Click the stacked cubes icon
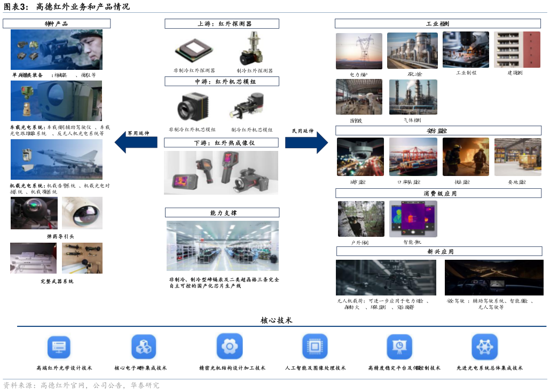This screenshot has height=392, width=550. point(144,347)
